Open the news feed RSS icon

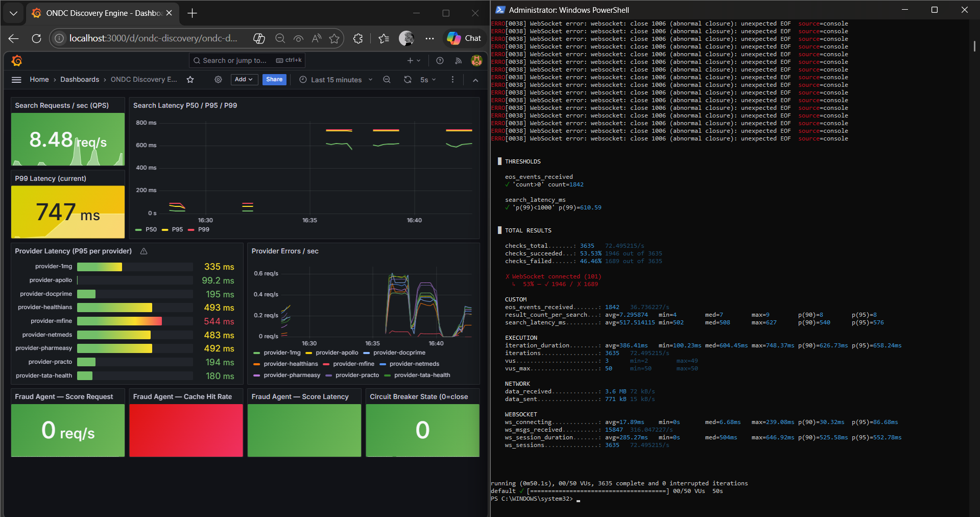458,61
